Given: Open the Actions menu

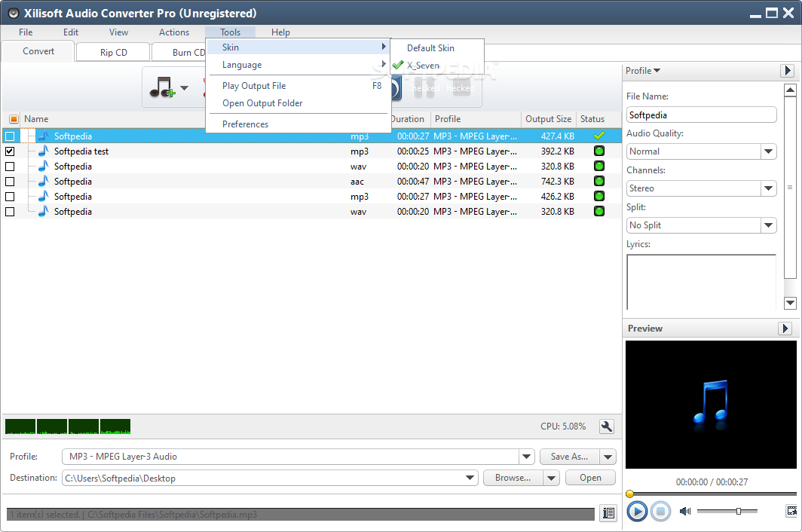Looking at the screenshot, I should coord(174,32).
